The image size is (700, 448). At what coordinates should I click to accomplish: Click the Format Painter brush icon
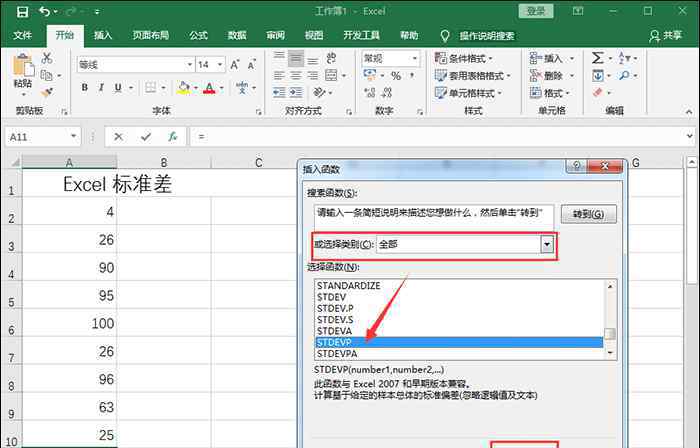[x=46, y=92]
